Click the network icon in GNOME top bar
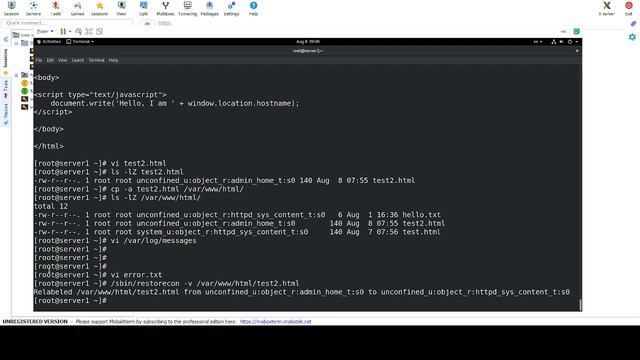This screenshot has width=640, height=360. pyautogui.click(x=553, y=42)
